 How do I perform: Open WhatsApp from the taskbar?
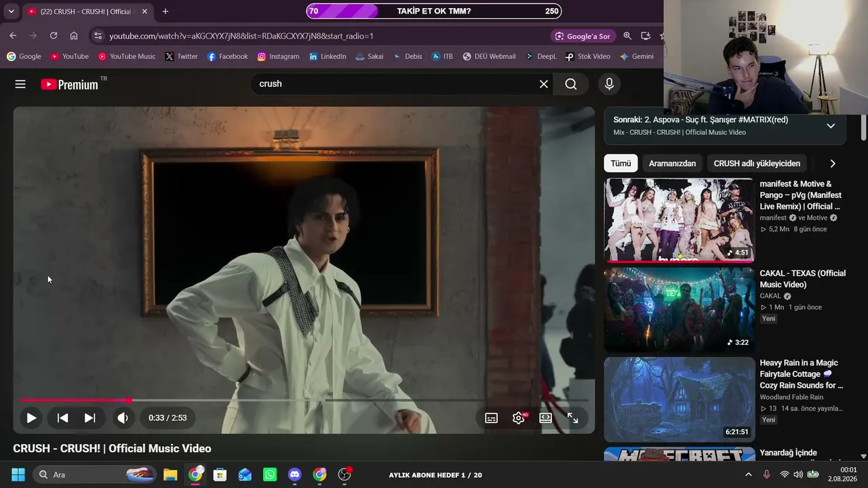[x=270, y=474]
